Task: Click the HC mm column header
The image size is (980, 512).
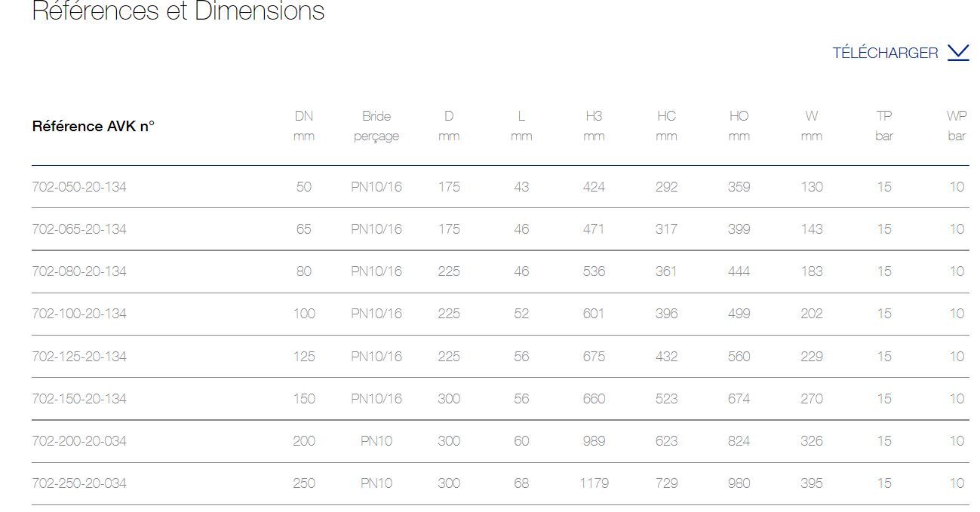Action: (666, 126)
